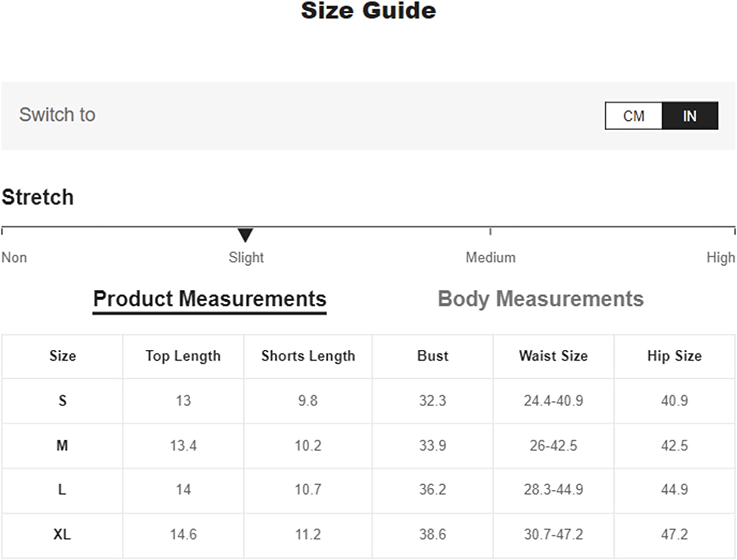Click the Non stretch label
This screenshot has width=737, height=560.
[14, 257]
